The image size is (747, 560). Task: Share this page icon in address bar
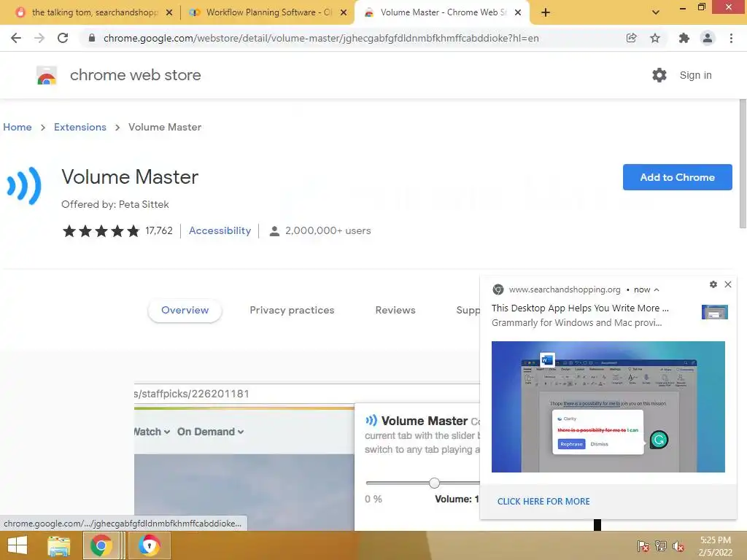[631, 38]
